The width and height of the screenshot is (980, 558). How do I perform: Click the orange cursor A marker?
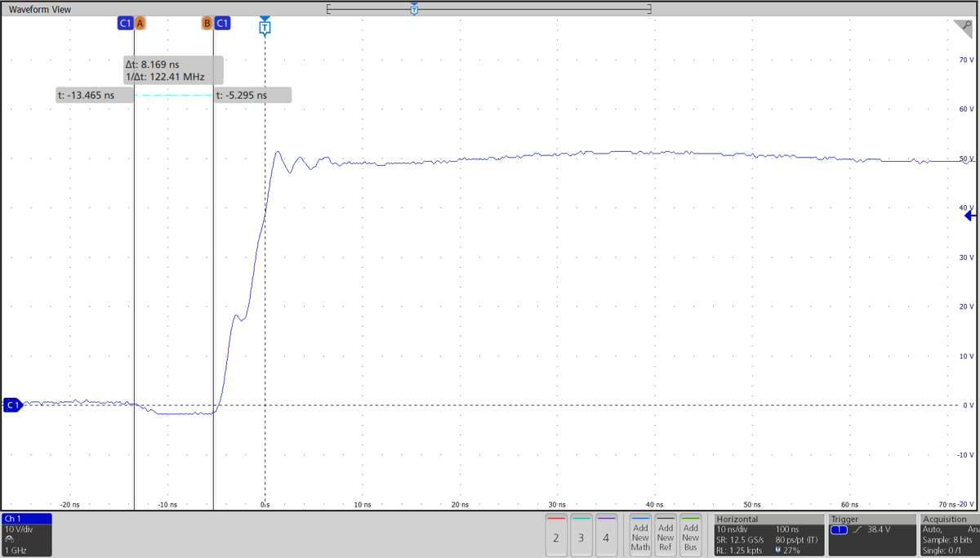(140, 23)
